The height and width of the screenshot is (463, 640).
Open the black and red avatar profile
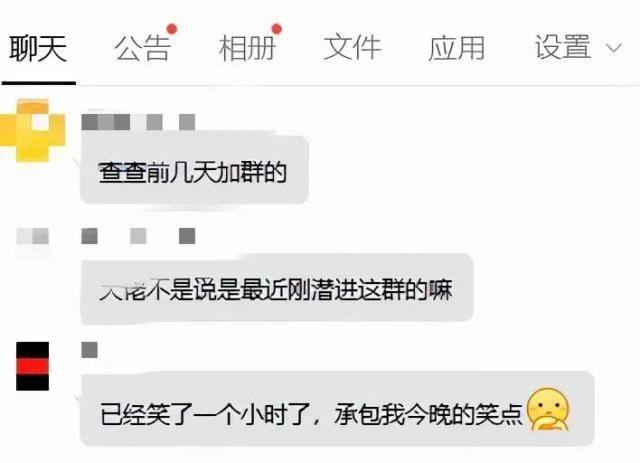coord(33,366)
